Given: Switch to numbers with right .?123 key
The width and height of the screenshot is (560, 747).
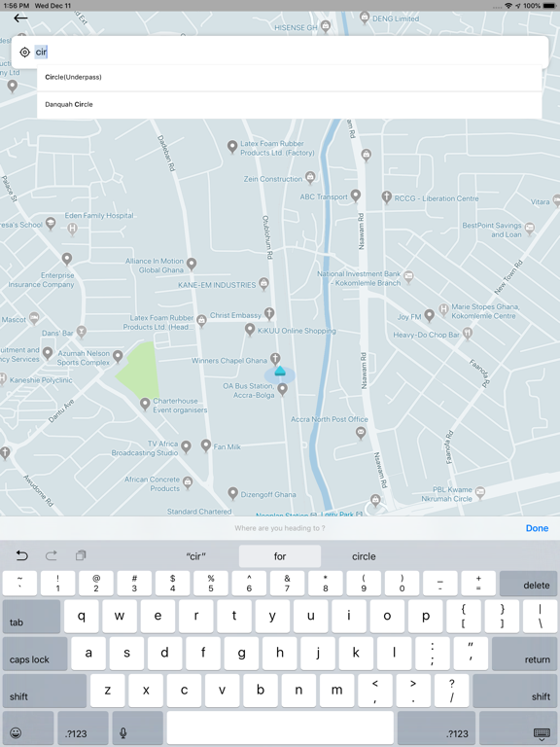Looking at the screenshot, I should coord(437,729).
